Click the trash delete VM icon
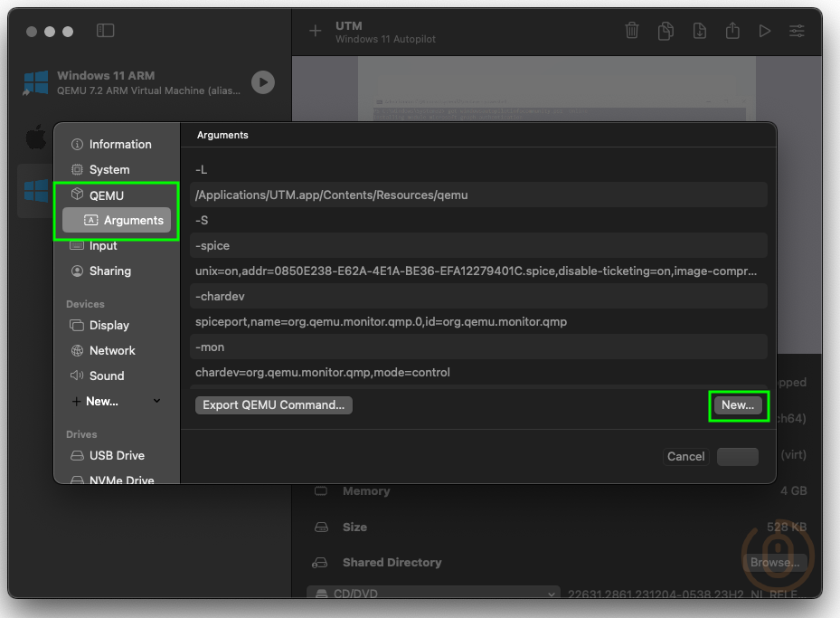Viewport: 840px width, 618px height. click(x=632, y=31)
